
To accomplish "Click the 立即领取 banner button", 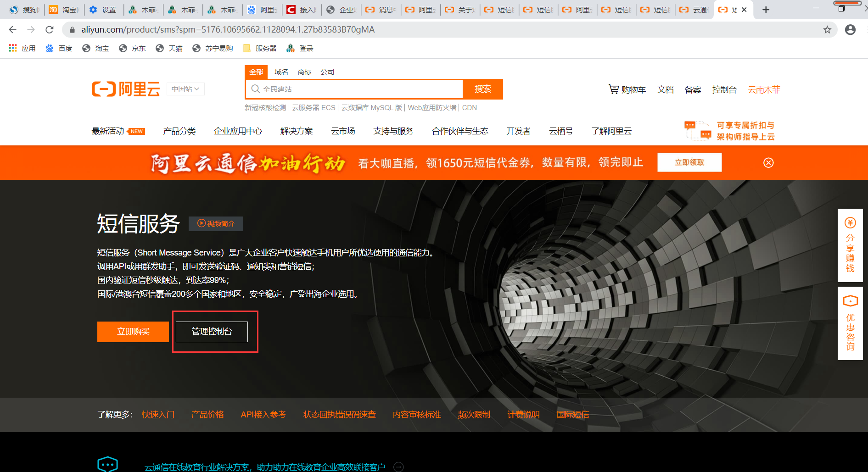I will coord(689,162).
